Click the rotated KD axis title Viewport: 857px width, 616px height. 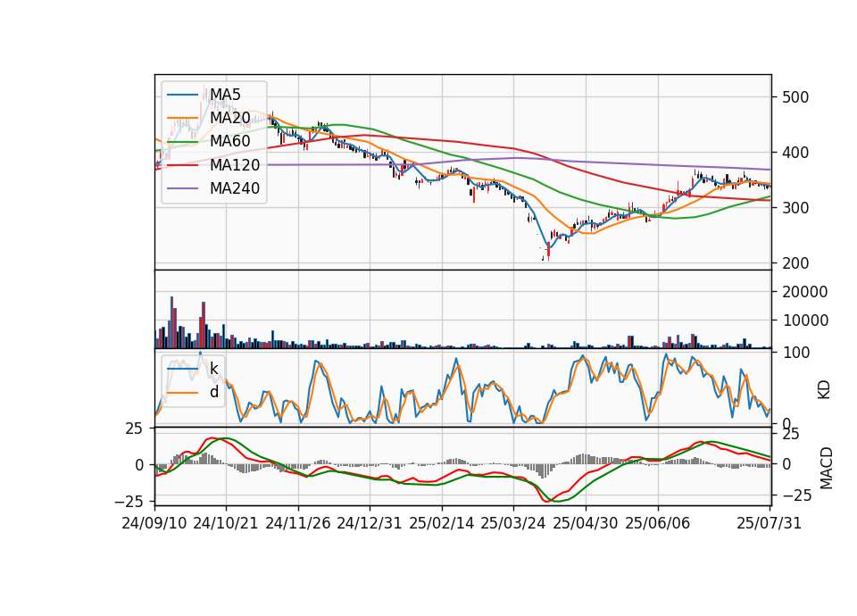click(x=824, y=389)
